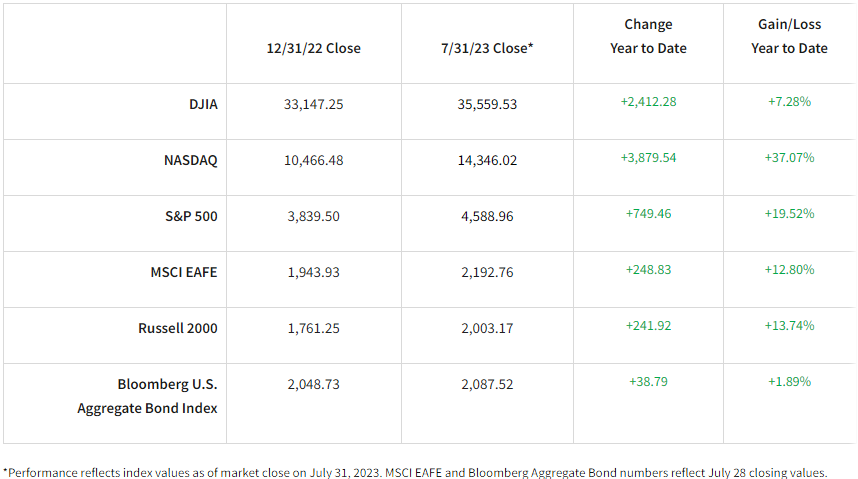Click the S&P 500 change value +749.46
This screenshot has width=858, height=479.
click(648, 213)
